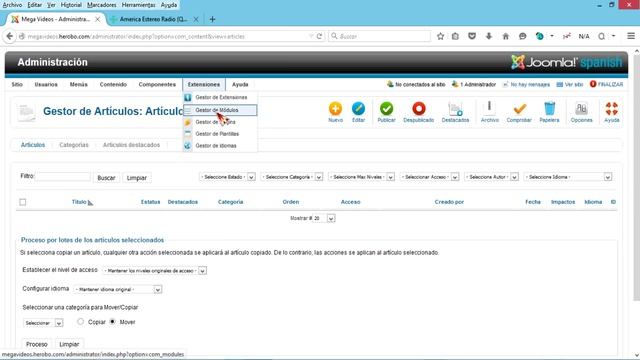
Task: Open the Seleccione Max Niveles dropdown
Action: tap(362, 177)
